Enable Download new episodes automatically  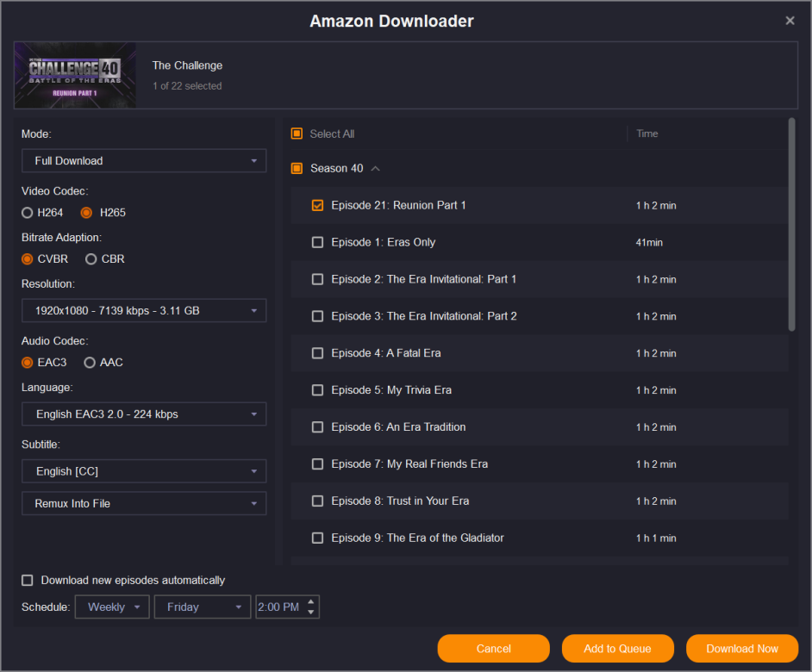(28, 581)
